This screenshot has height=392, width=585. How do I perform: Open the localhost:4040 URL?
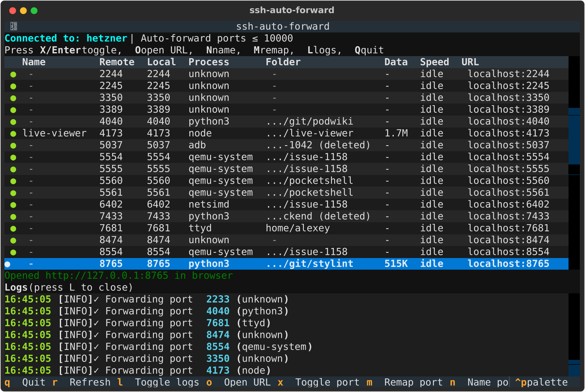[x=509, y=121]
